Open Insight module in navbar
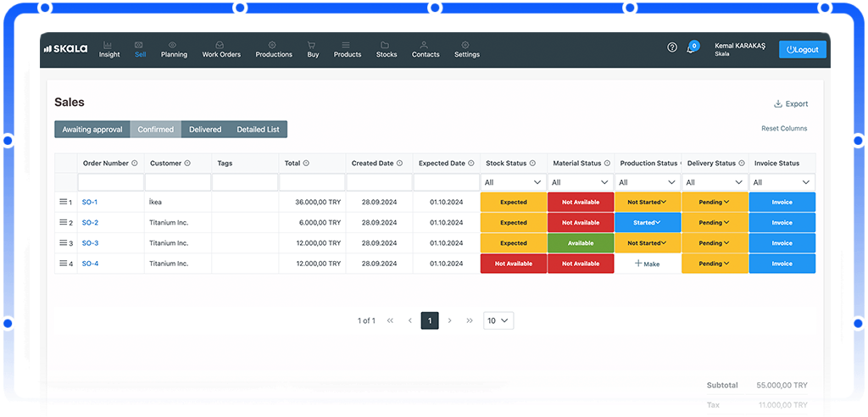Viewport: 868px width, 417px height. (x=109, y=50)
